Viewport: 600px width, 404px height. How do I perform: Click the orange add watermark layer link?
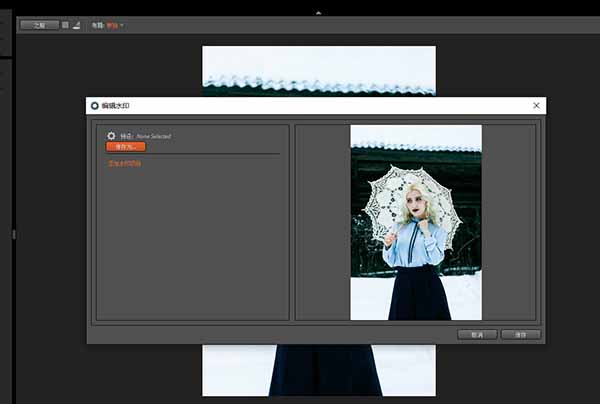[x=125, y=163]
